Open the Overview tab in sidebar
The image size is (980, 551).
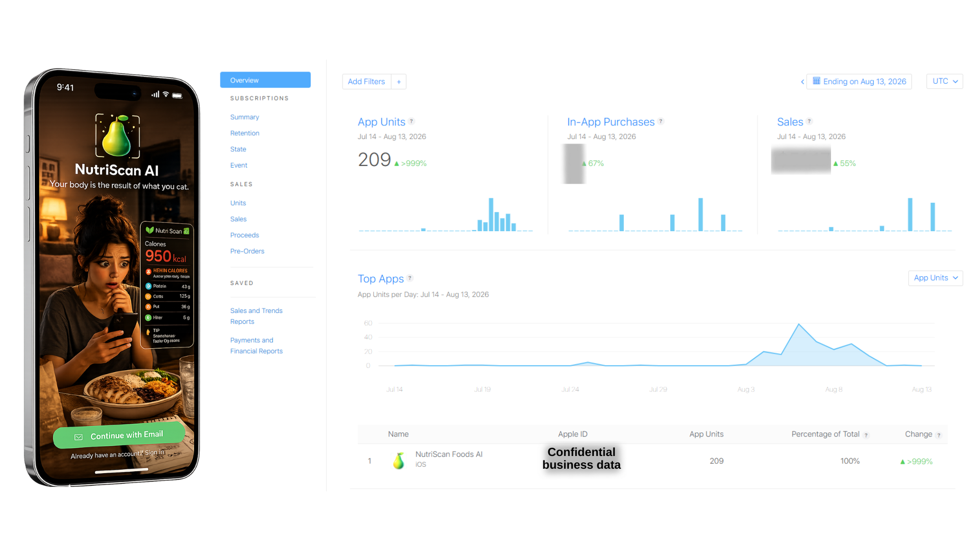pyautogui.click(x=265, y=80)
